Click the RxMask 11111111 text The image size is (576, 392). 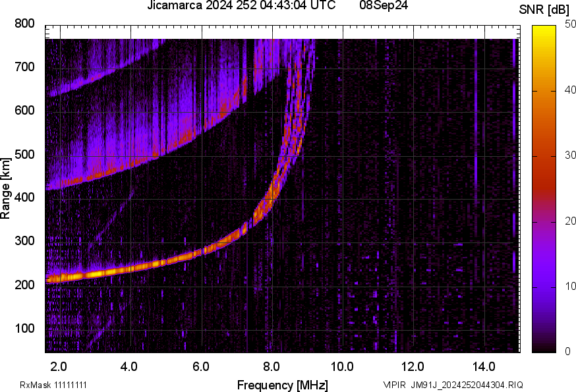click(53, 385)
